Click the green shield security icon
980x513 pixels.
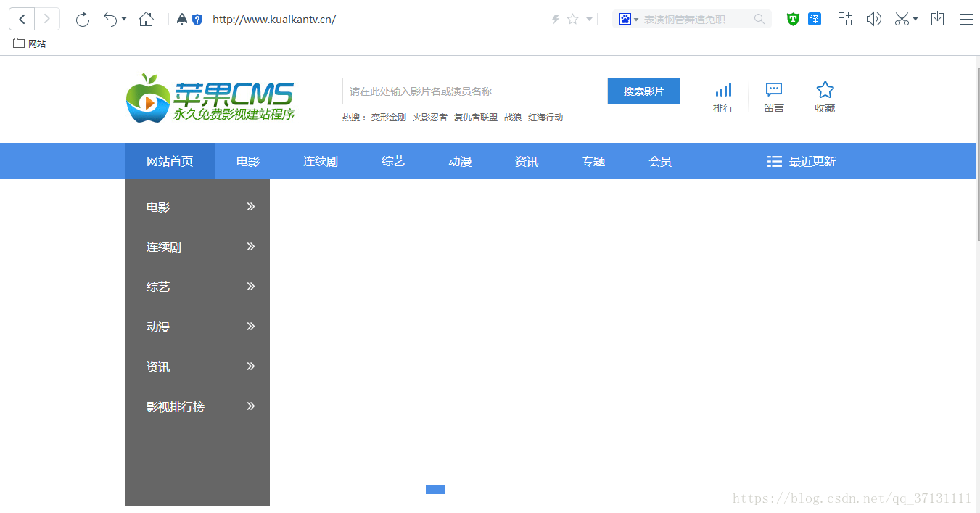tap(793, 20)
